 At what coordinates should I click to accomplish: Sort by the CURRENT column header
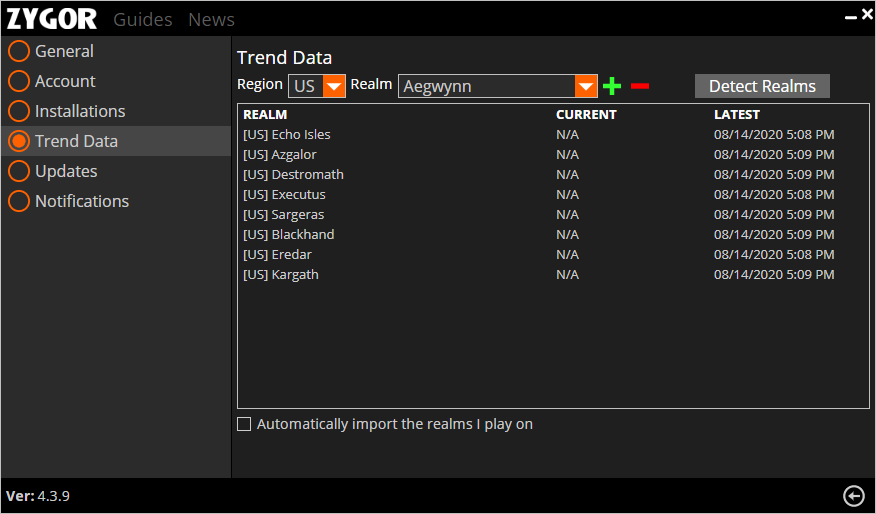pos(586,115)
